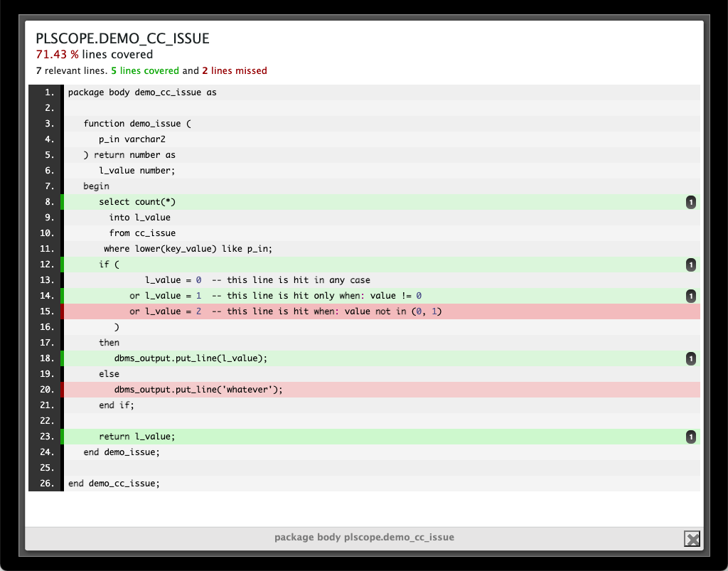Click hit count badge on line 23
Image resolution: width=728 pixels, height=571 pixels.
click(691, 437)
